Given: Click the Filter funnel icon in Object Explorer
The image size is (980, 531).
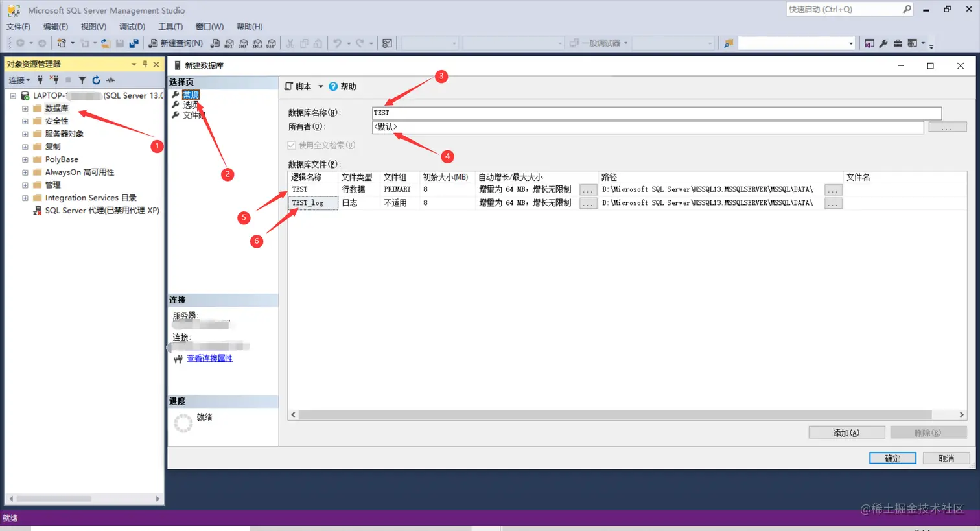Looking at the screenshot, I should [82, 80].
